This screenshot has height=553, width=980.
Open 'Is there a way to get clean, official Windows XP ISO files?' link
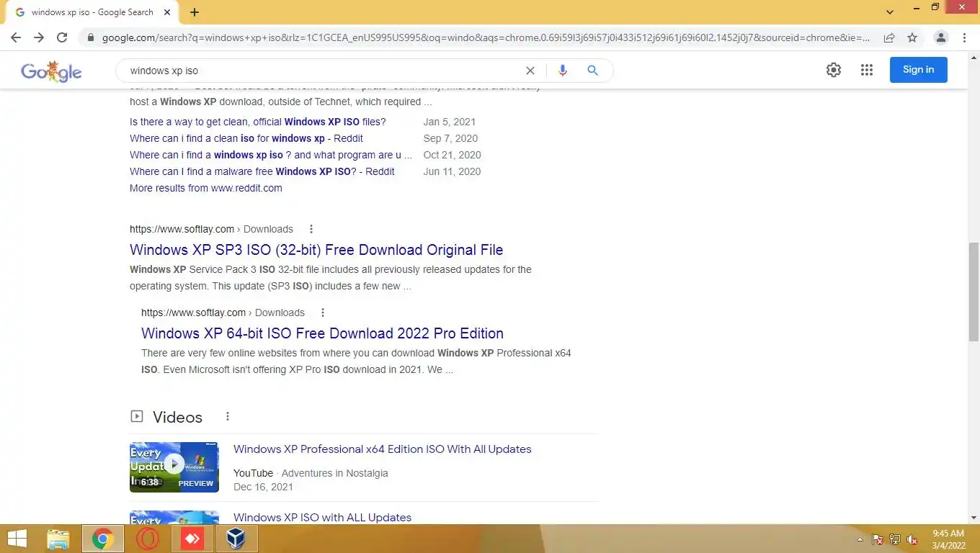pos(257,122)
